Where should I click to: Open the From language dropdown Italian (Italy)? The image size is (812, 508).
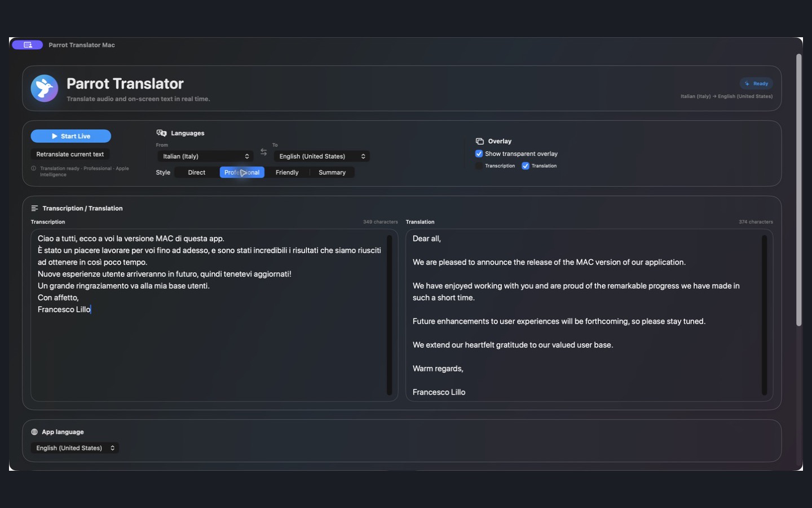(205, 156)
